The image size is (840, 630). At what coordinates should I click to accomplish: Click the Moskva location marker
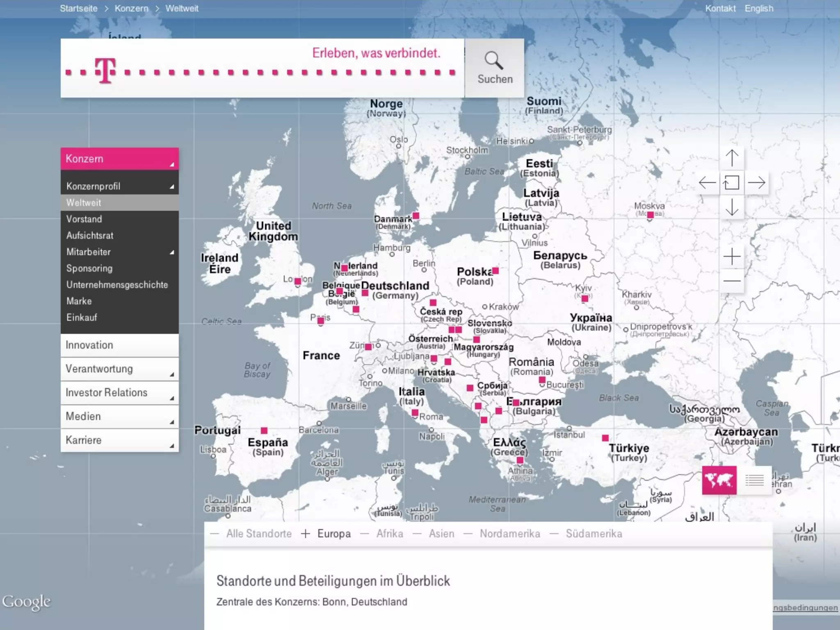click(651, 215)
